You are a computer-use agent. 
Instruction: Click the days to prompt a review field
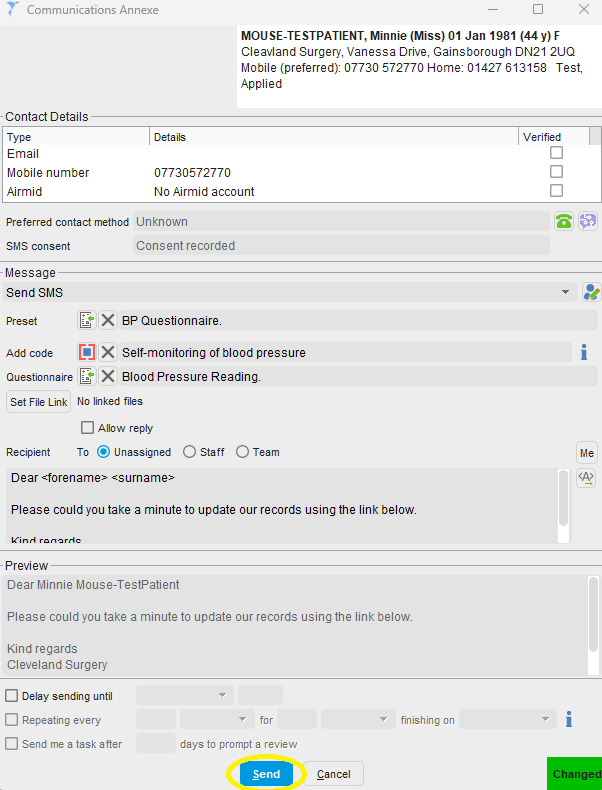point(156,744)
